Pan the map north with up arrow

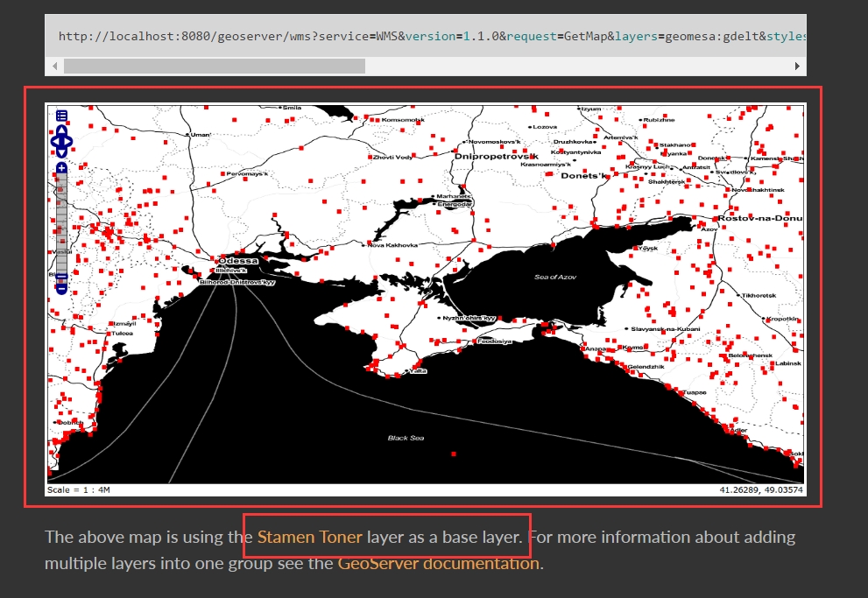(61, 130)
